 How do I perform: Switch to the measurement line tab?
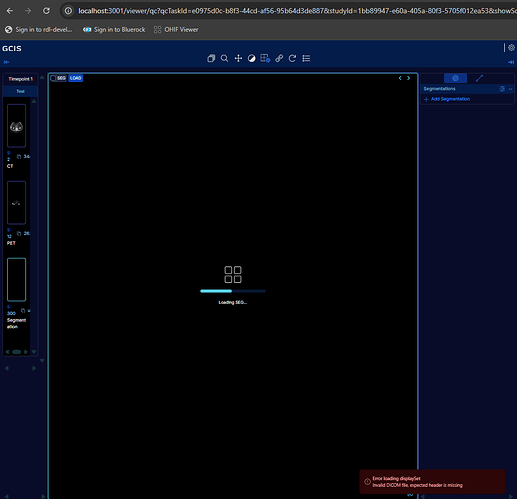tap(479, 78)
